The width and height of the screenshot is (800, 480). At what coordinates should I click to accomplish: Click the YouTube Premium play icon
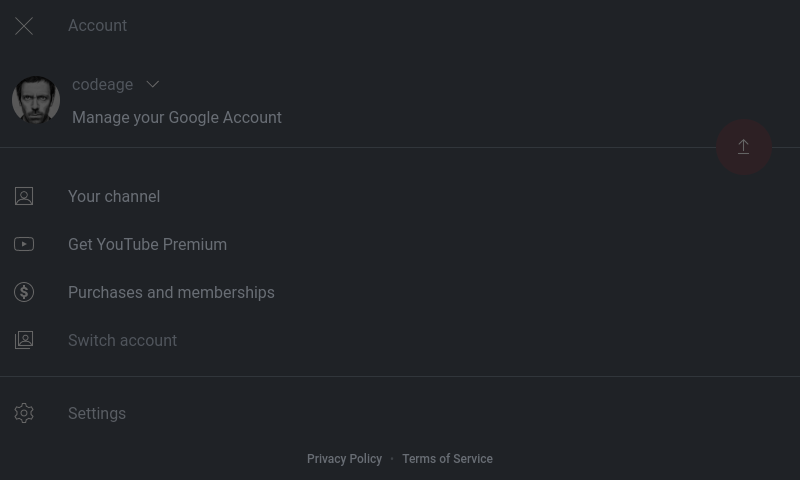(24, 245)
